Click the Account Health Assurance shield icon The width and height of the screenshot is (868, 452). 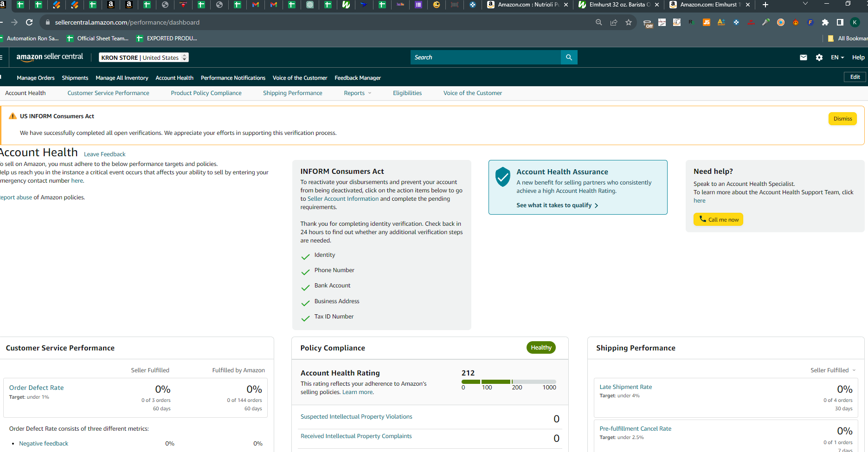tap(503, 177)
